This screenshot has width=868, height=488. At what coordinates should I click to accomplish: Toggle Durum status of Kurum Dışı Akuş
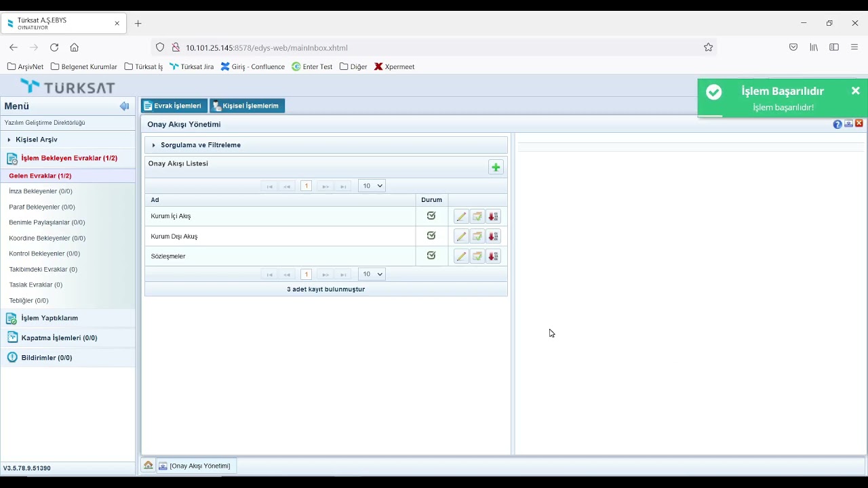click(x=431, y=236)
